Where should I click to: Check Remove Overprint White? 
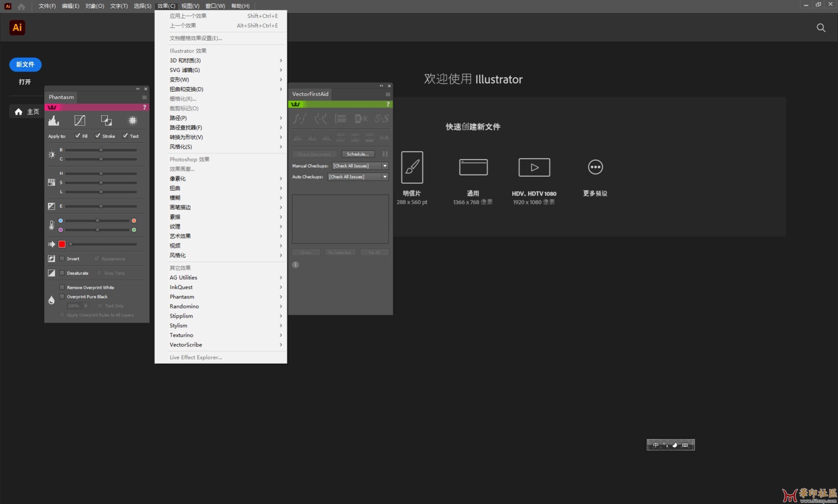coord(62,288)
